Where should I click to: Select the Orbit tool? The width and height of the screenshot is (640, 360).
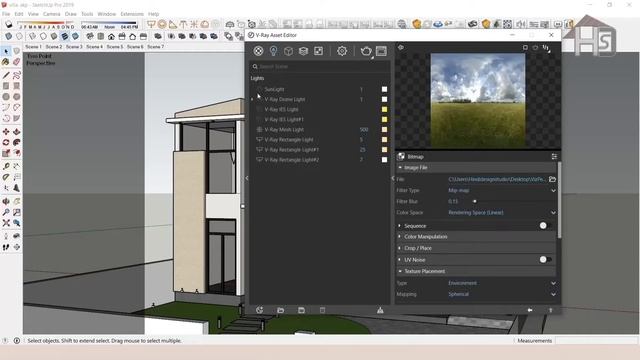6,202
